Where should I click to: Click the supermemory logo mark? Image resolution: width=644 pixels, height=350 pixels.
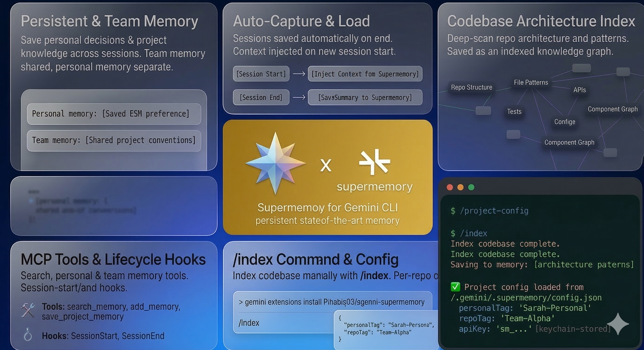point(374,162)
